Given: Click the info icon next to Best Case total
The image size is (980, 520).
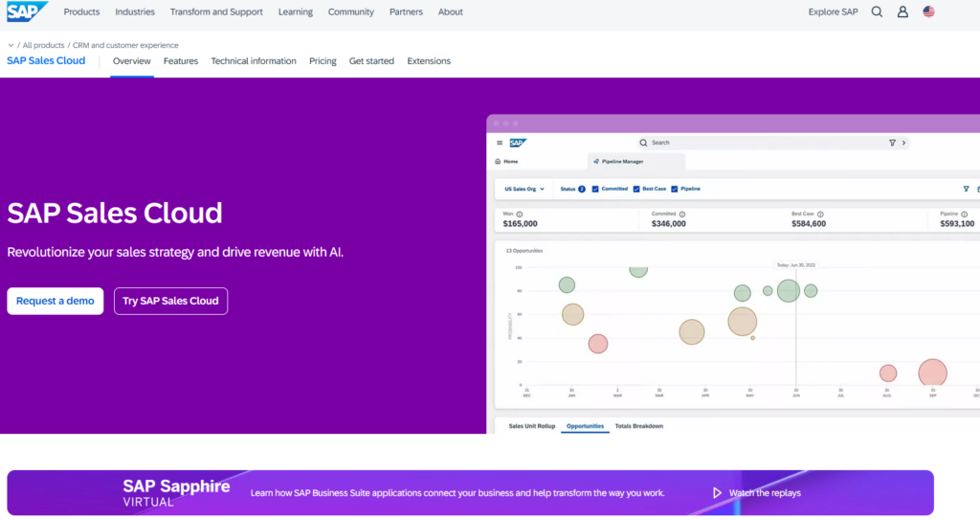Looking at the screenshot, I should [x=820, y=214].
